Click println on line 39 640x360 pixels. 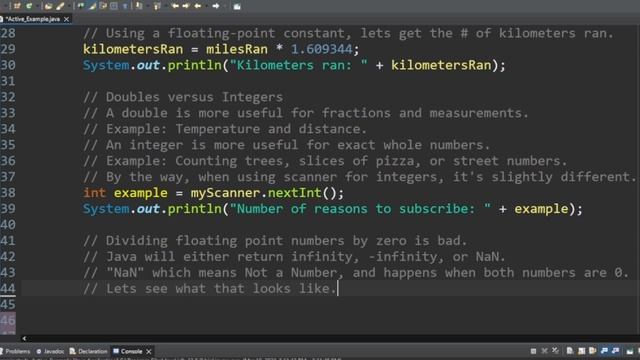pos(194,209)
